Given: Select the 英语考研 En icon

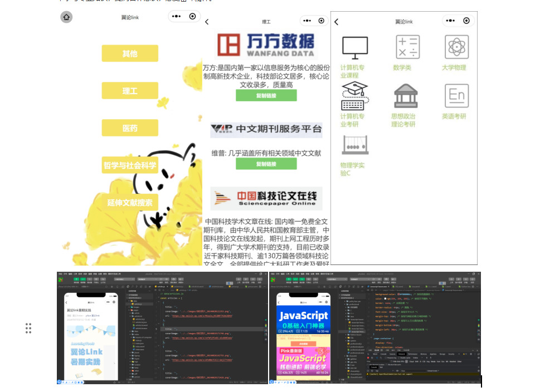Looking at the screenshot, I should tap(456, 96).
